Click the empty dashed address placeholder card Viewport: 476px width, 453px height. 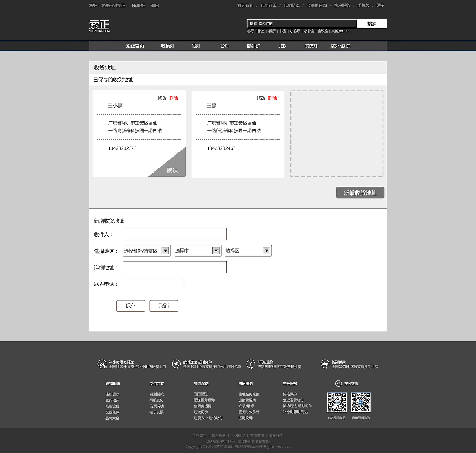[x=337, y=134]
